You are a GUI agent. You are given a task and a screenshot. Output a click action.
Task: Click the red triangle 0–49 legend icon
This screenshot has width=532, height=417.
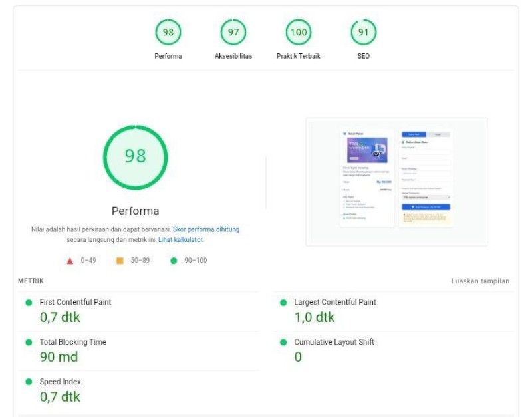70,261
